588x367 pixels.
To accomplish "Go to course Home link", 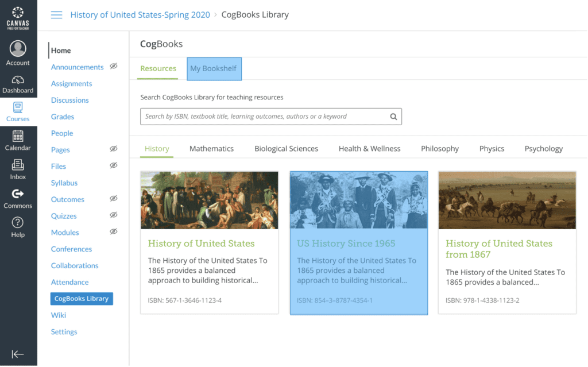I will pyautogui.click(x=61, y=51).
